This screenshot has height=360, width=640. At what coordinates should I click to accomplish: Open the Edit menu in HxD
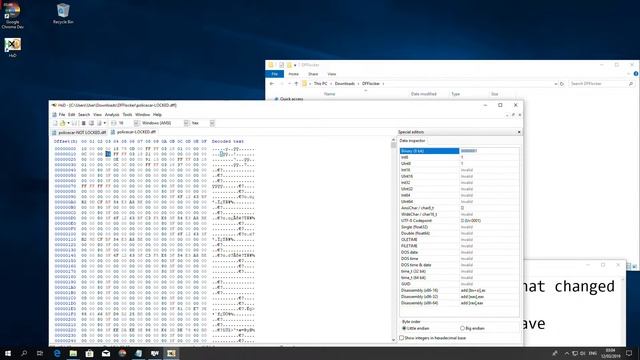click(x=71, y=115)
